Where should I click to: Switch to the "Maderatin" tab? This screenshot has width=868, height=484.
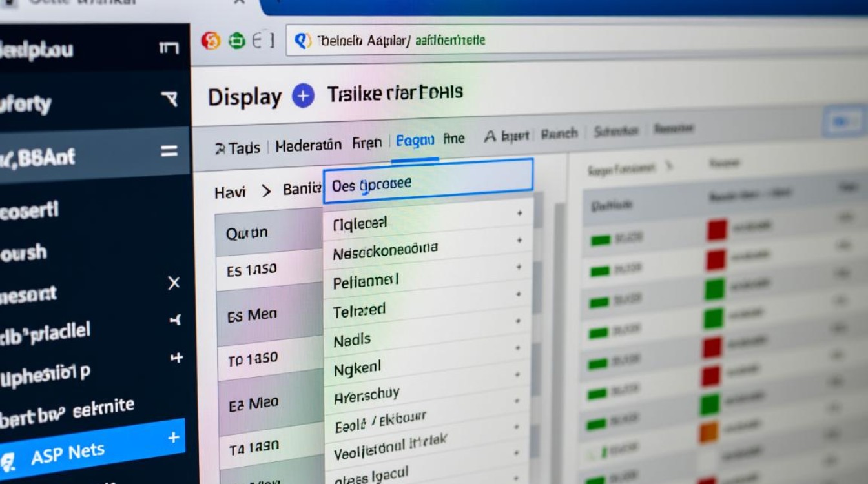pyautogui.click(x=308, y=145)
